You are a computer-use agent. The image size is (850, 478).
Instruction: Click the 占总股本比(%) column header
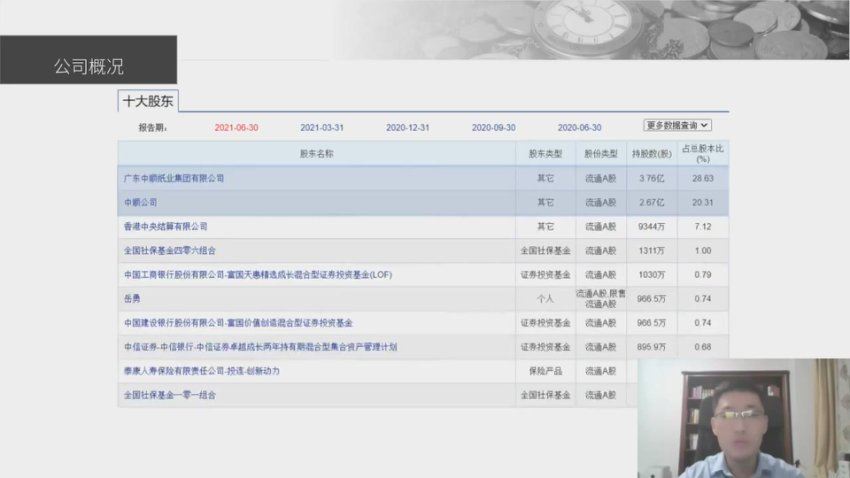[x=703, y=153]
